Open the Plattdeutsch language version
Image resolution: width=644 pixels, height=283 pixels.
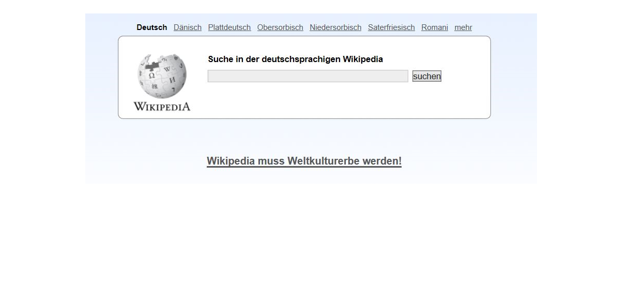click(x=229, y=27)
